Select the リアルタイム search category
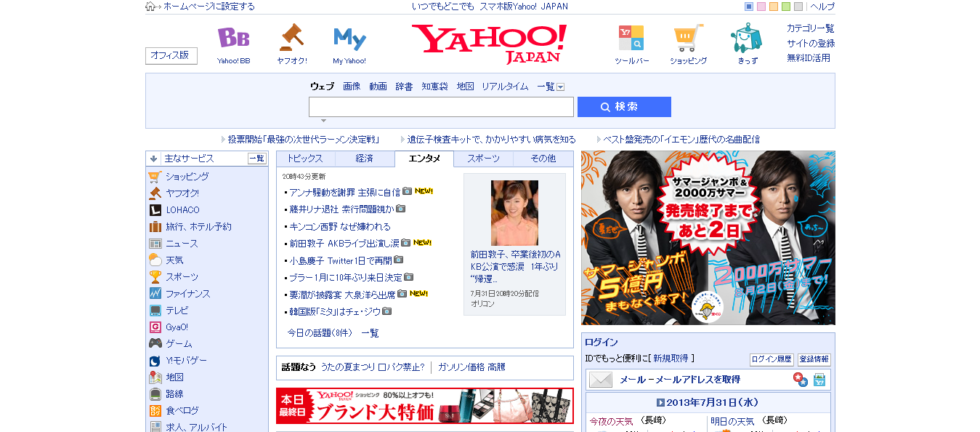980x432 pixels. 505,86
